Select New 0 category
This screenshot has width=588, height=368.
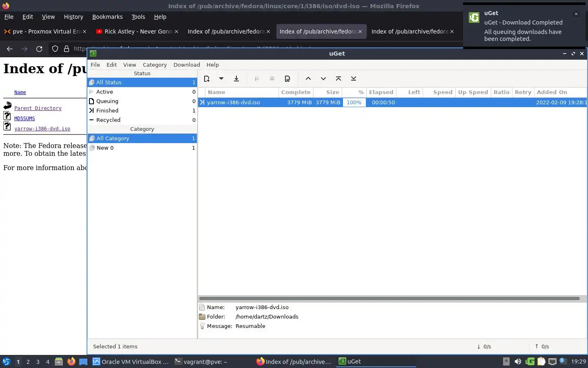click(x=142, y=148)
